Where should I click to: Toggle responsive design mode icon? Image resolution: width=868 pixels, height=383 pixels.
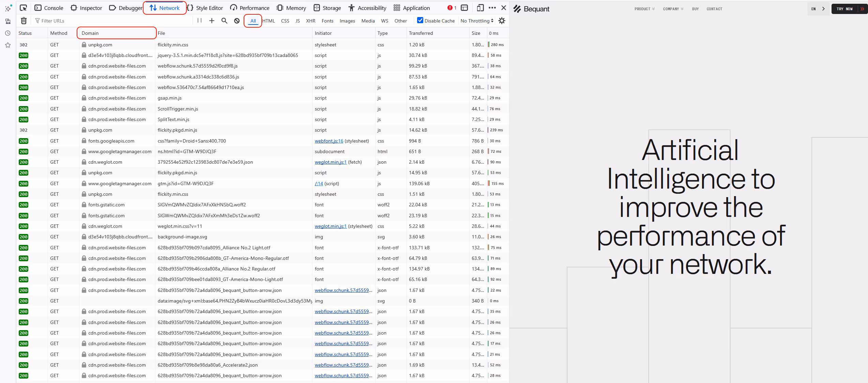[480, 8]
